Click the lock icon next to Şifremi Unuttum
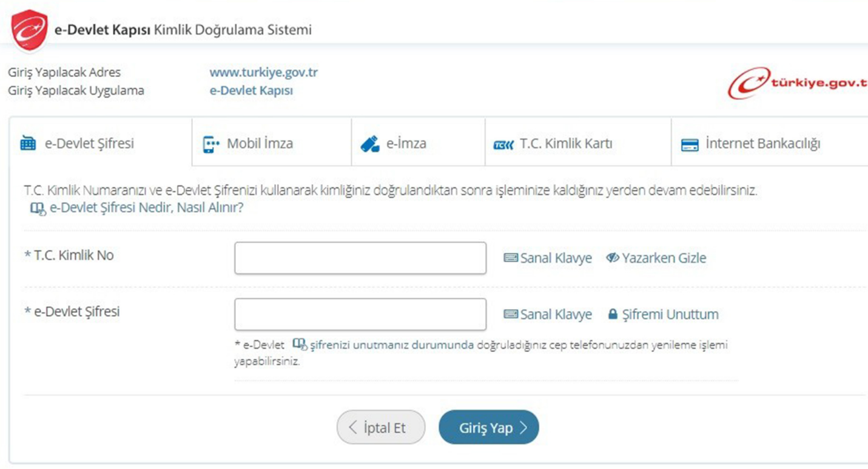The image size is (868, 469). click(612, 314)
